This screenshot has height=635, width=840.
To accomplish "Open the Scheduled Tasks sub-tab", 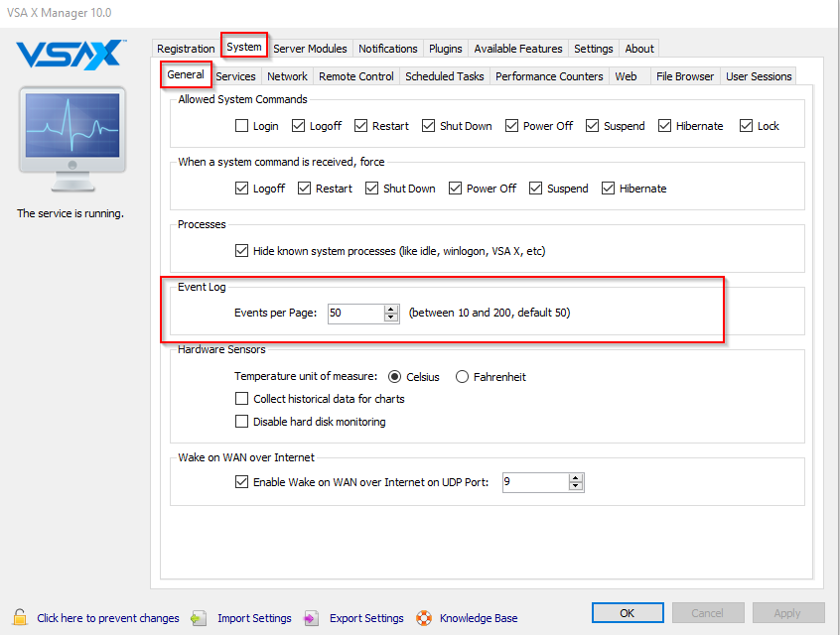I will (x=445, y=76).
